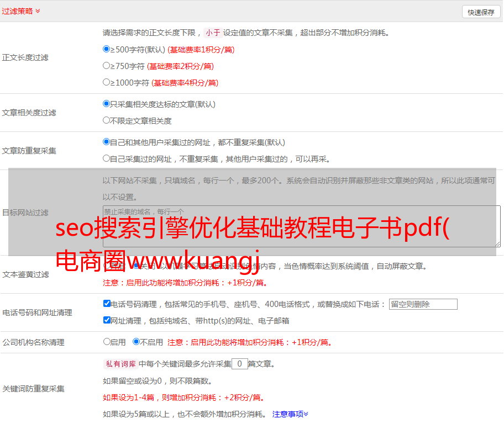Click the 私有词库 tag
Viewport: 504px width, 424px height.
120,364
